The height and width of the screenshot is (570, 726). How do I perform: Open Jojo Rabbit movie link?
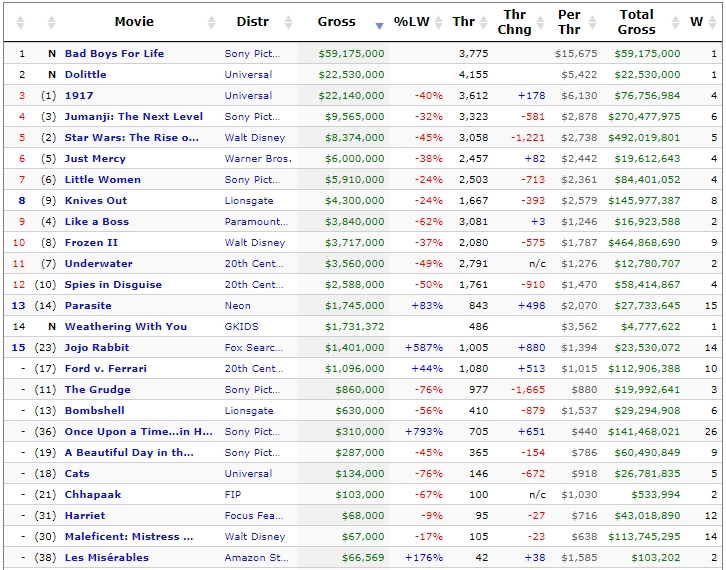click(x=97, y=348)
